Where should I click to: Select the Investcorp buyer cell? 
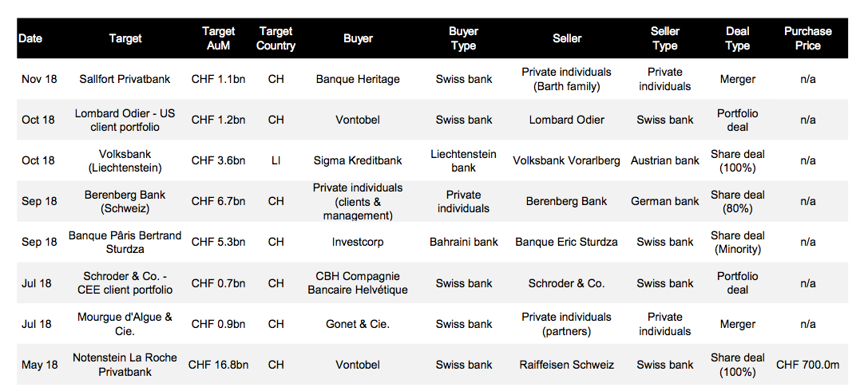tap(358, 242)
